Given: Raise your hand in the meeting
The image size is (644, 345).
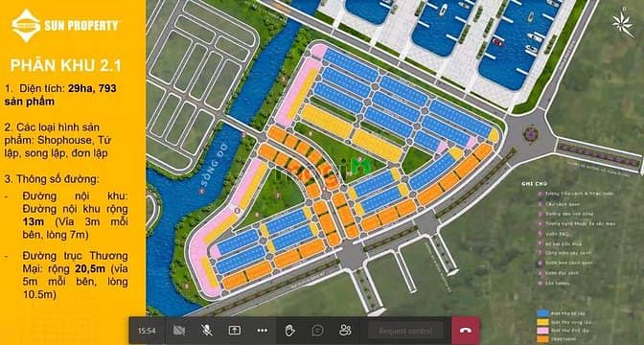Looking at the screenshot, I should tap(290, 331).
